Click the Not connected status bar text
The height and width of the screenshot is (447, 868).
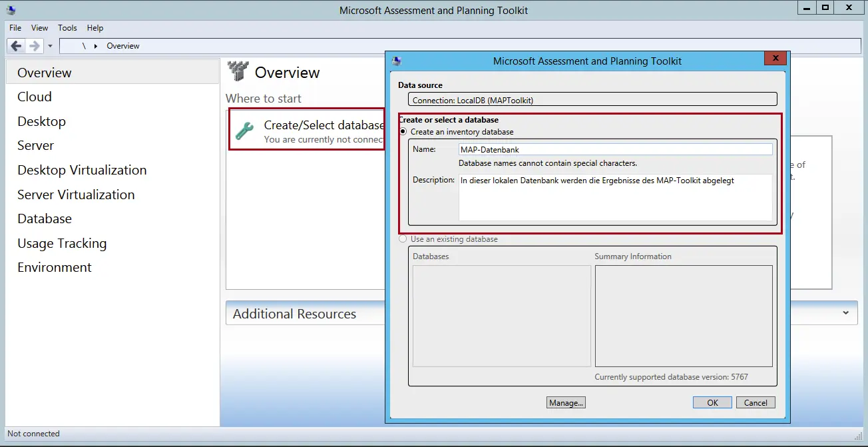pyautogui.click(x=33, y=434)
